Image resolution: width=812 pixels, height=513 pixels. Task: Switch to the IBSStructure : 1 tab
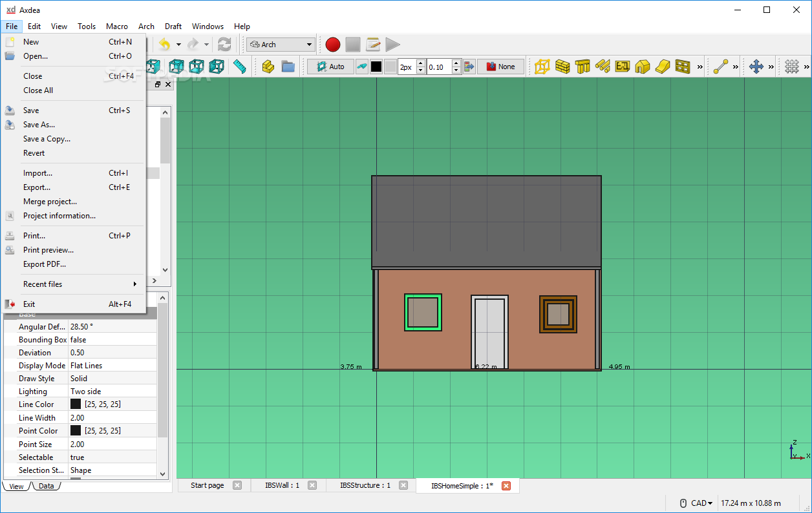(x=365, y=485)
